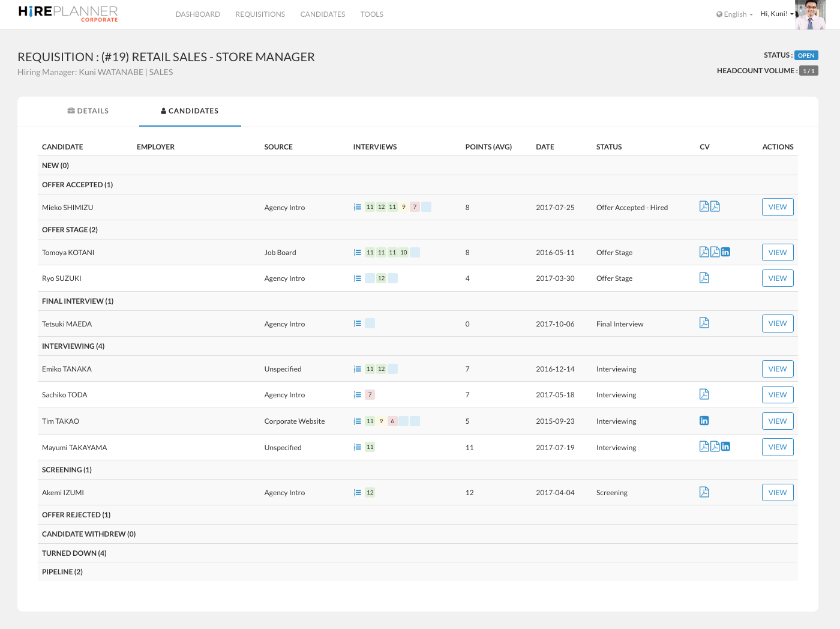Open Tetsuki MAEDA's CV document icon
Image resolution: width=840 pixels, height=629 pixels.
(x=704, y=323)
